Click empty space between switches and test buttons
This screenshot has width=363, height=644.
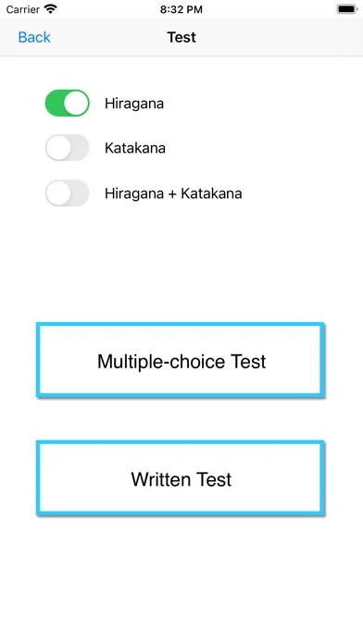[x=181, y=263]
